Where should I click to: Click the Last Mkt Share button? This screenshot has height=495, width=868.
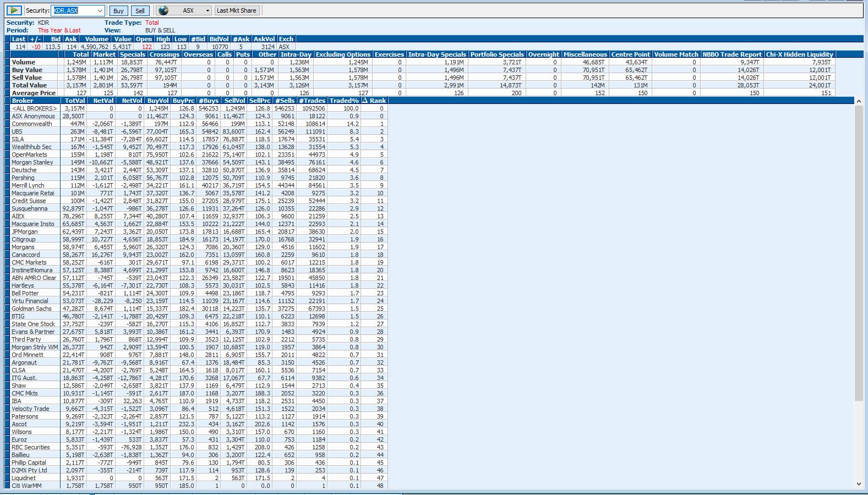pyautogui.click(x=237, y=10)
